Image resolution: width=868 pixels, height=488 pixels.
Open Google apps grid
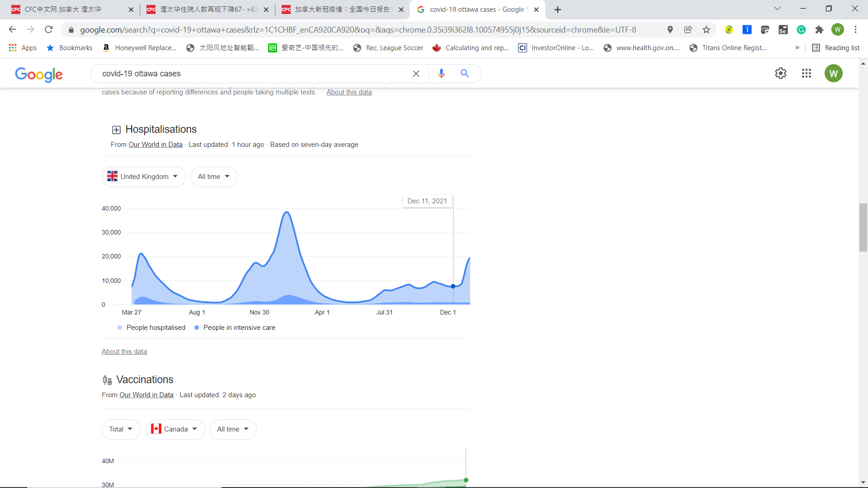coord(807,73)
